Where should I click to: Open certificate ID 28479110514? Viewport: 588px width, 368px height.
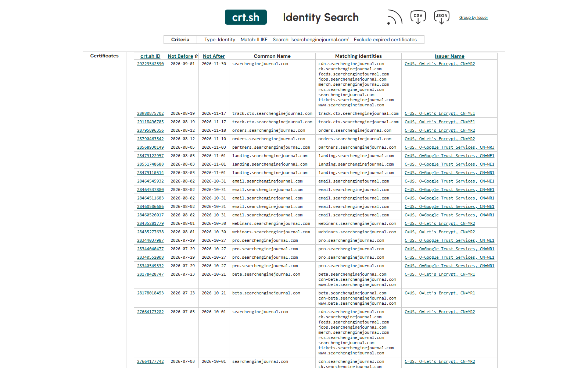(150, 173)
